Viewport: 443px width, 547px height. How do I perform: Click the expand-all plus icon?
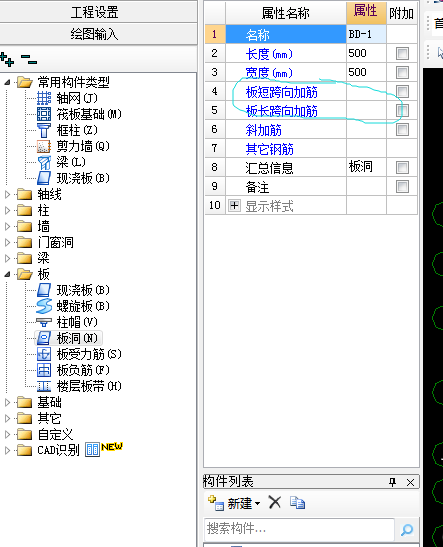pos(7,59)
